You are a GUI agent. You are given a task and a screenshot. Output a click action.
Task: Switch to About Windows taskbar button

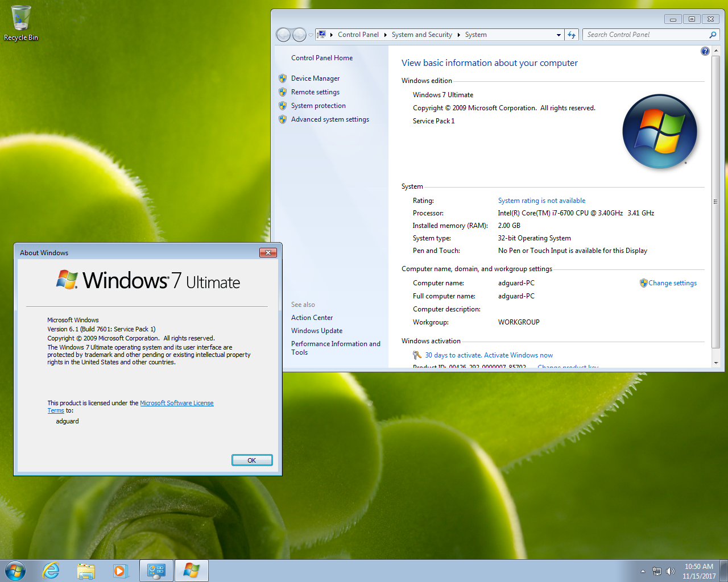pos(192,571)
